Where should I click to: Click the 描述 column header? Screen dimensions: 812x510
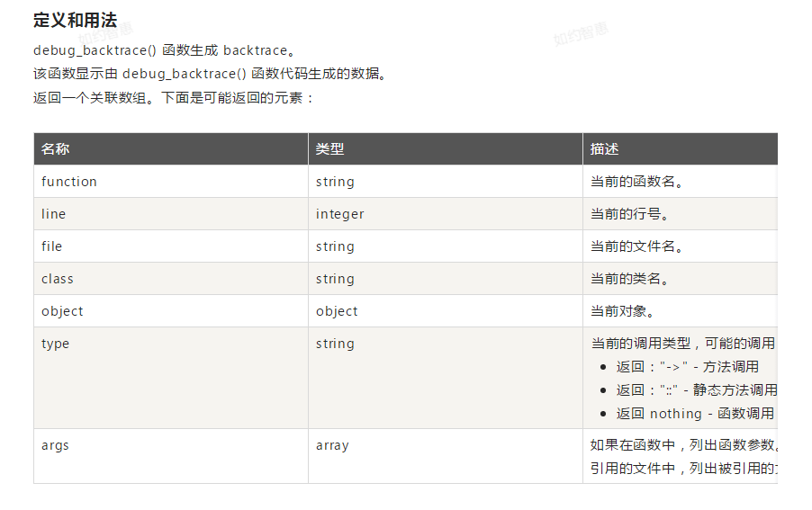[x=604, y=149]
